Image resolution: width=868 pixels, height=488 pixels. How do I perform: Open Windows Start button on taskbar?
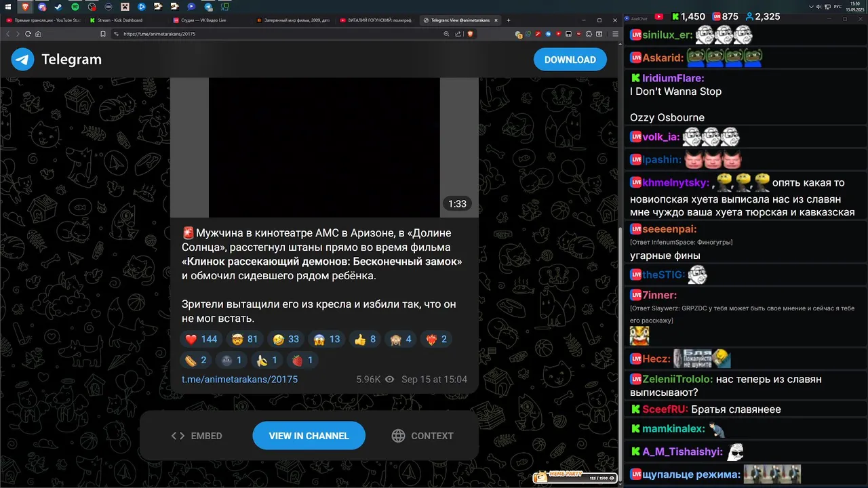[x=7, y=7]
